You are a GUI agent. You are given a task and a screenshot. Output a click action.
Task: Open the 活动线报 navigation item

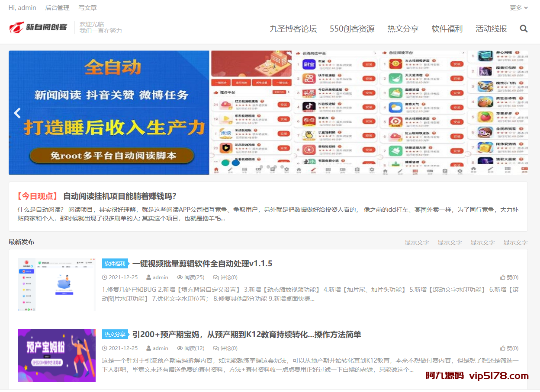491,29
